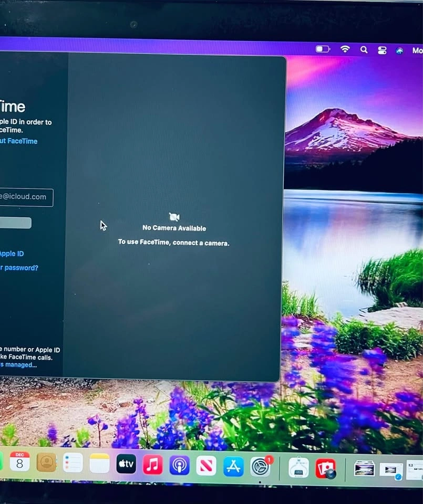Open Spotlight search from the menu bar
This screenshot has height=504, width=423.
pos(364,50)
